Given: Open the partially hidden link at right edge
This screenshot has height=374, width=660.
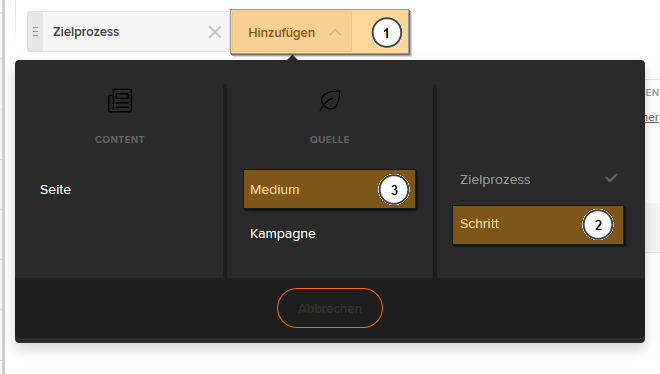Looking at the screenshot, I should pyautogui.click(x=652, y=117).
